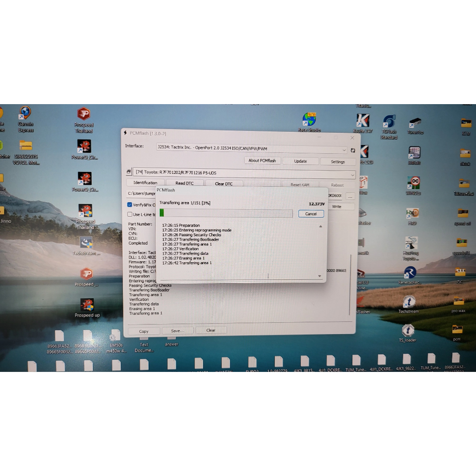Open the pcm folder on desktop
Viewport: 476px width, 476px height.
[457, 333]
